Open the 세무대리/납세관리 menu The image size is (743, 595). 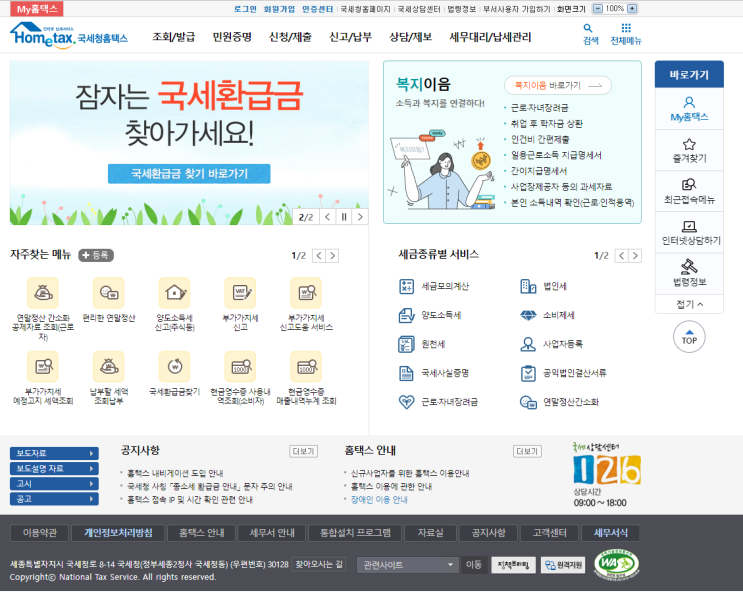tap(490, 37)
